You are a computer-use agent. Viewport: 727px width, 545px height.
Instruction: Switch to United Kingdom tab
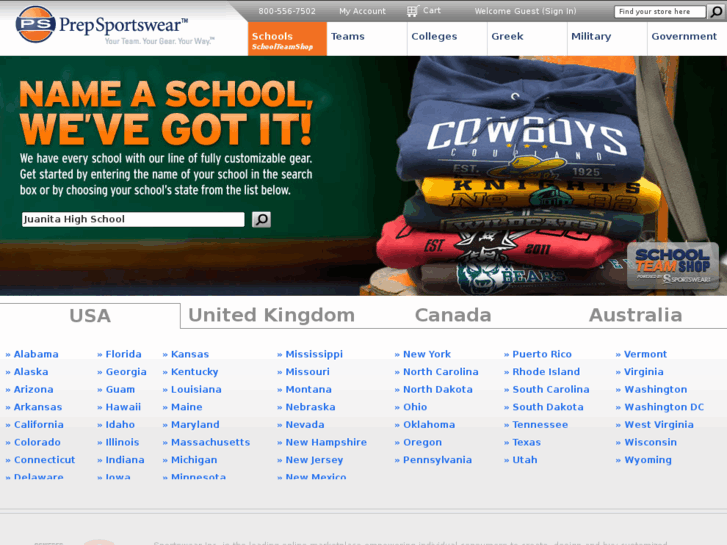(272, 315)
